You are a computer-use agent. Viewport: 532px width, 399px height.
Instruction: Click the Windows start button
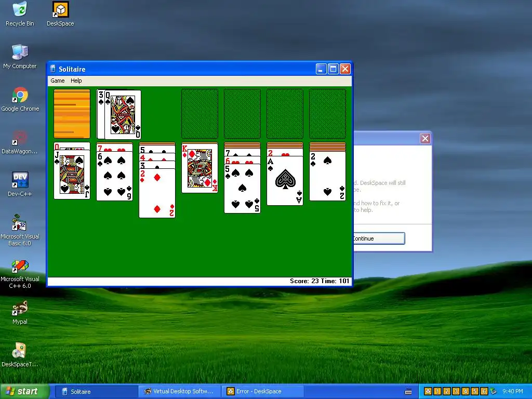coord(24,391)
